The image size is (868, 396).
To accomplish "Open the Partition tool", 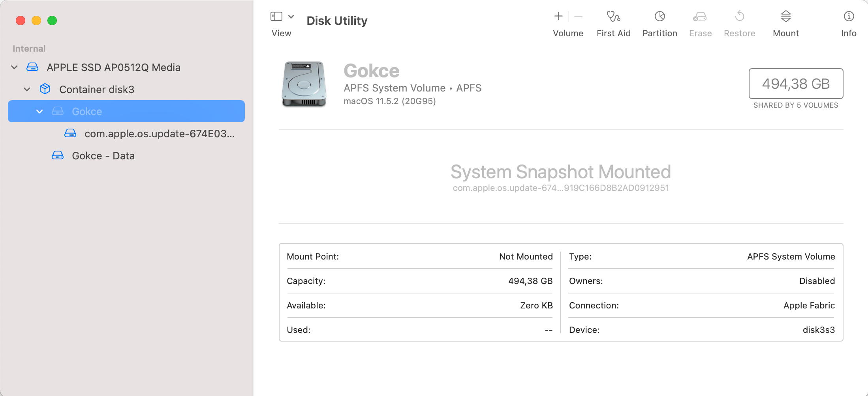I will click(659, 23).
